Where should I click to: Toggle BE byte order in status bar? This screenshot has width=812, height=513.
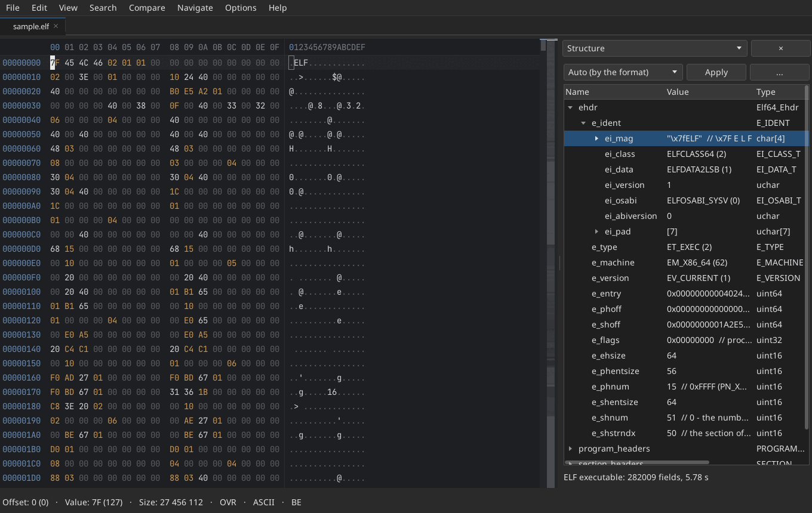click(x=296, y=502)
